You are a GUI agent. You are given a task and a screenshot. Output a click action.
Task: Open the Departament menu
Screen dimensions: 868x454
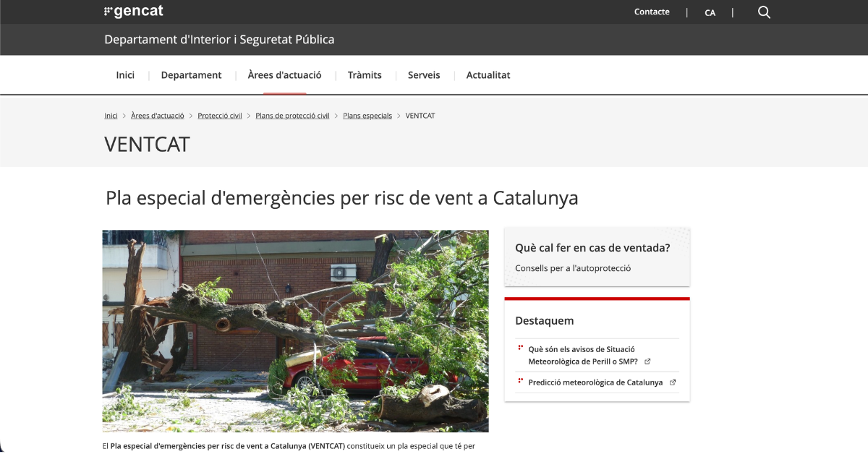(x=191, y=75)
